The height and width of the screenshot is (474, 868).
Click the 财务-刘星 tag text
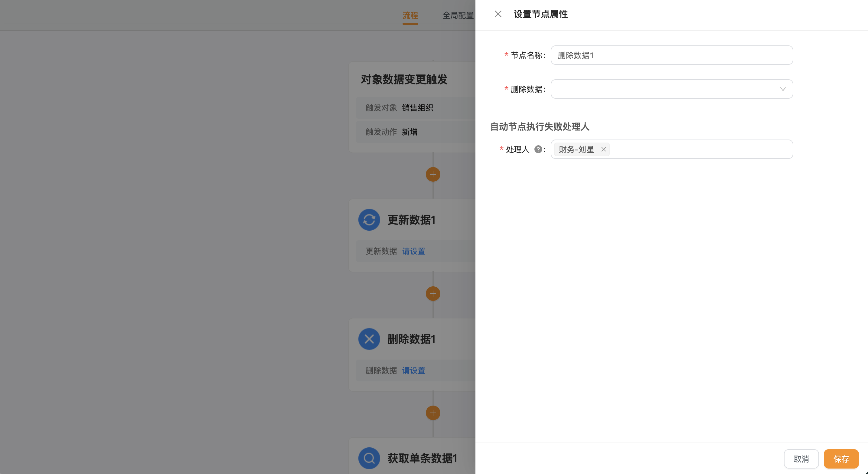576,149
